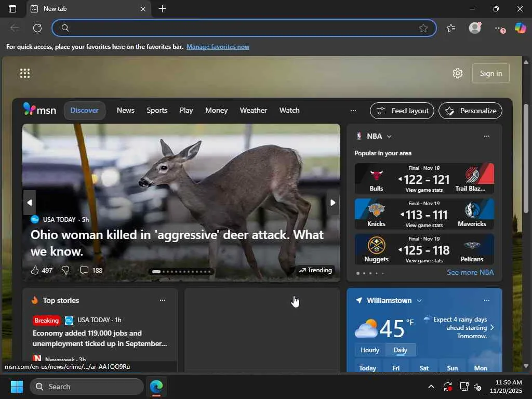Open the Play tab
This screenshot has width=532, height=399.
click(187, 110)
